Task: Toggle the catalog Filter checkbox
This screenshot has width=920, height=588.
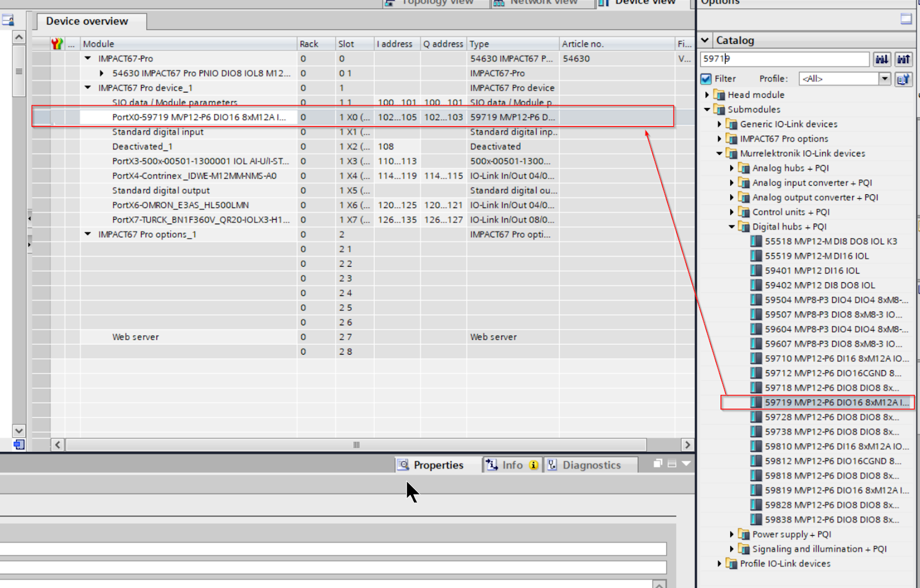Action: (706, 79)
